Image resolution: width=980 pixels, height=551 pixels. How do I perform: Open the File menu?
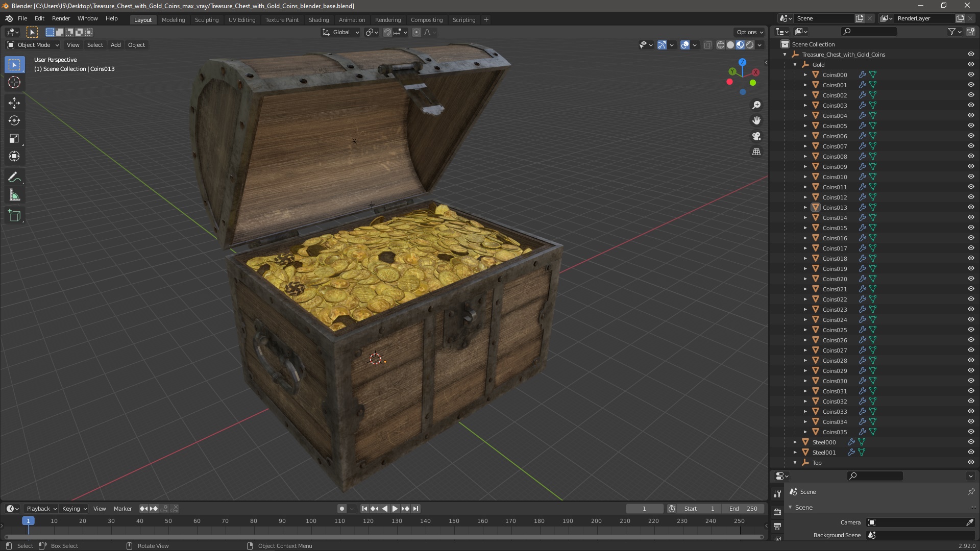tap(22, 18)
